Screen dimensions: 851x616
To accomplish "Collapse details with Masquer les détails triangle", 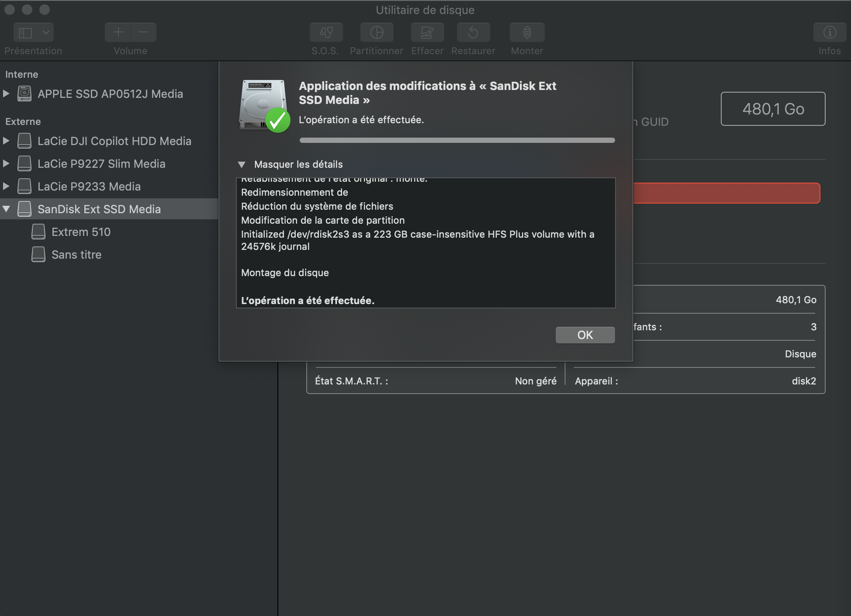I will tap(242, 165).
